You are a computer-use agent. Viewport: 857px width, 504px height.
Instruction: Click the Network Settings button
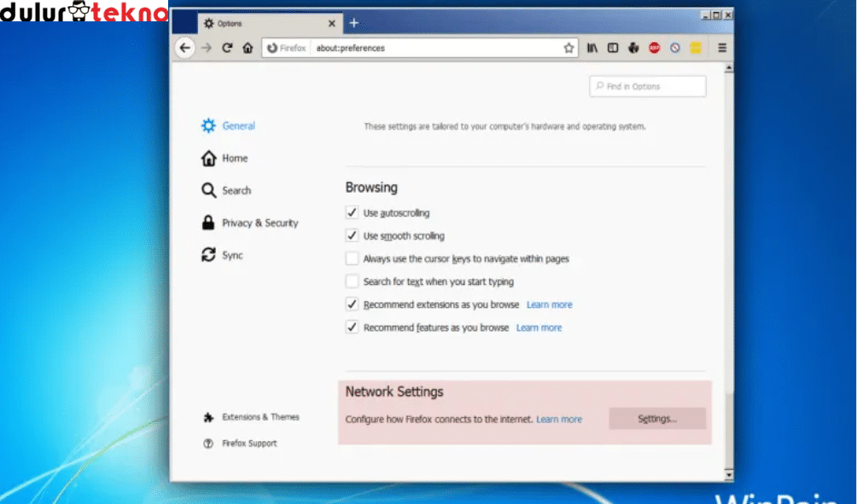[657, 419]
